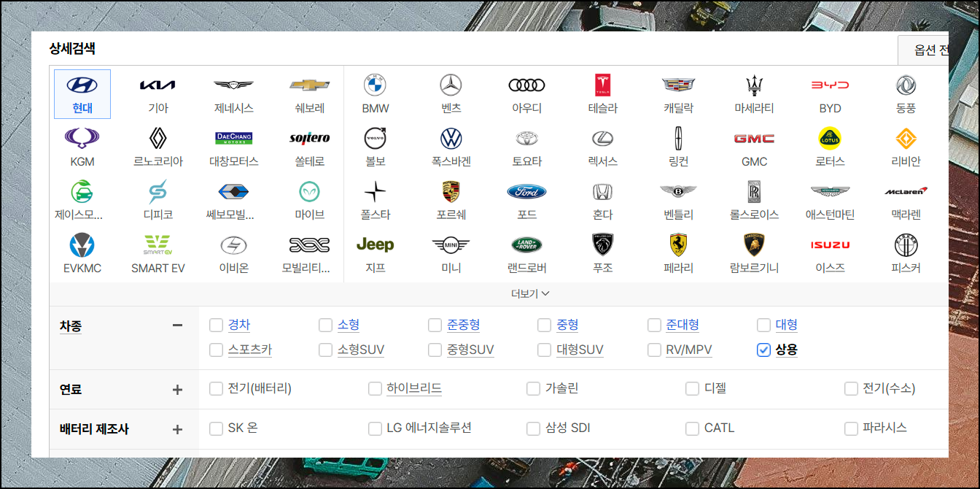Viewport: 980px width, 489px height.
Task: Tick the CATL battery checkbox
Action: coord(692,428)
